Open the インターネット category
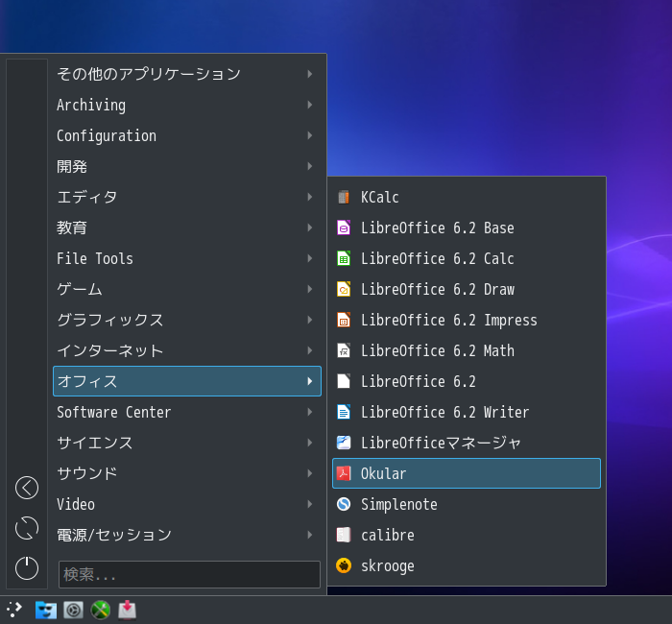 (187, 350)
